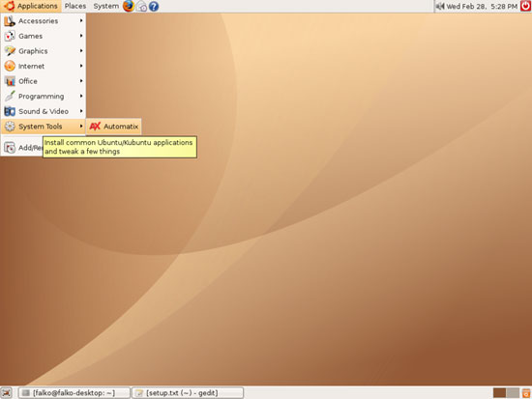
Task: Click the Games playing-cards icon
Action: tap(10, 36)
